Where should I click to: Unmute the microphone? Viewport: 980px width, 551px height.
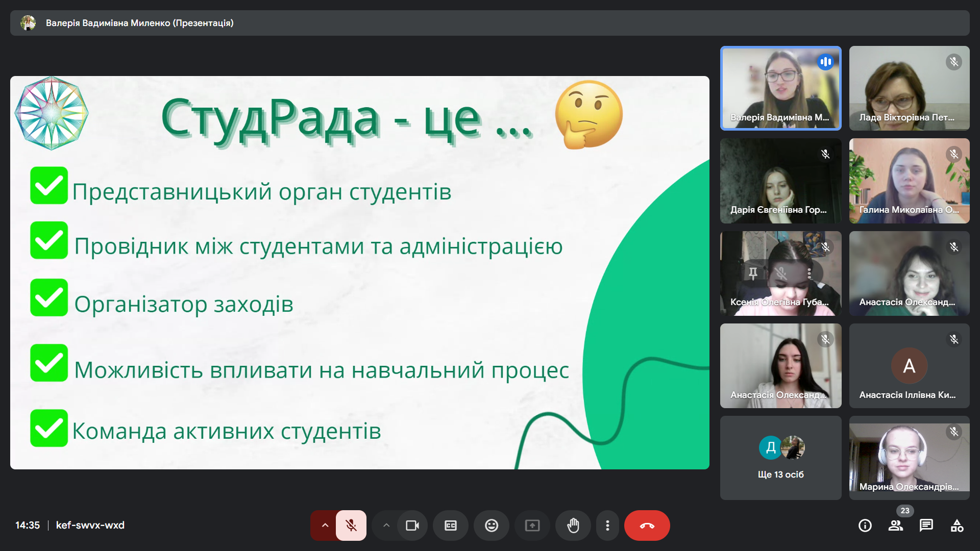351,525
